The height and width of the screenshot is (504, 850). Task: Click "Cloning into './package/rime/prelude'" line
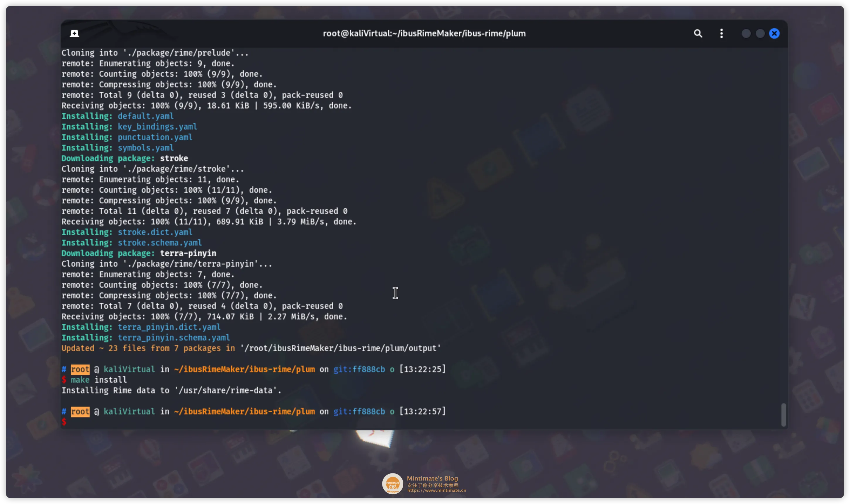pyautogui.click(x=155, y=53)
